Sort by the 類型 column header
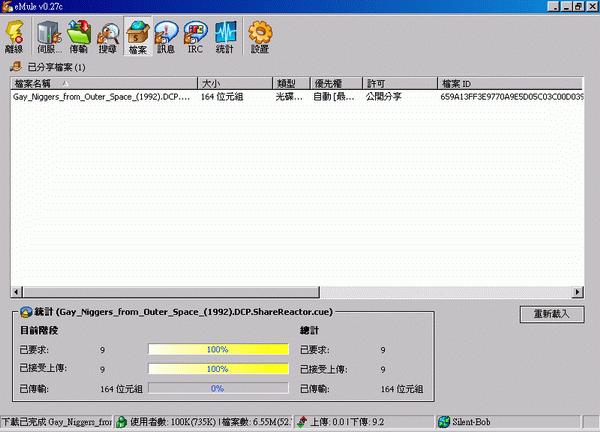The height and width of the screenshot is (432, 600). (291, 83)
